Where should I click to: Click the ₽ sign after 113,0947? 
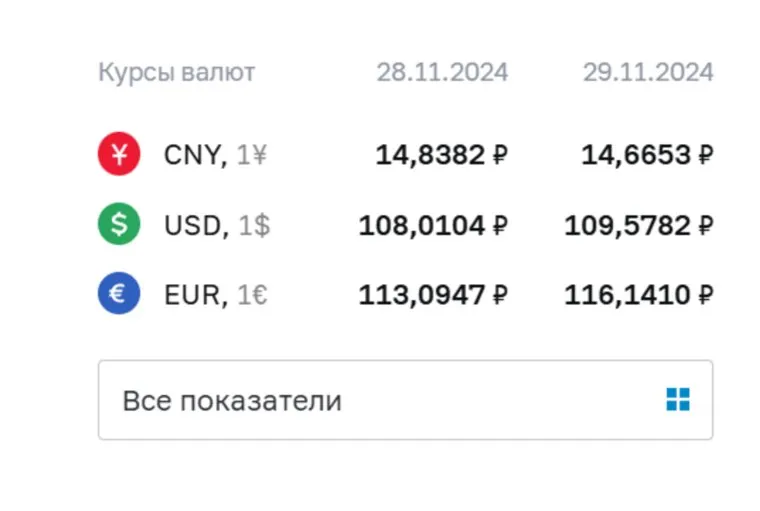[500, 296]
